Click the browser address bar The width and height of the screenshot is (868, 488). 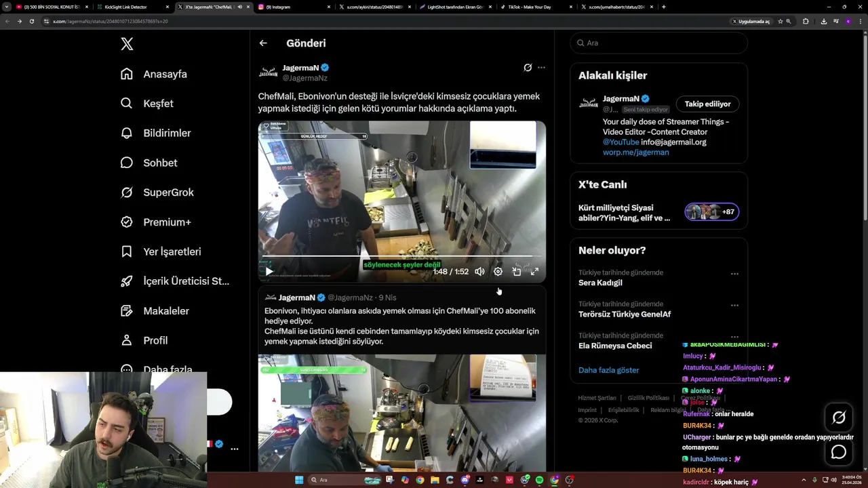coord(387,21)
